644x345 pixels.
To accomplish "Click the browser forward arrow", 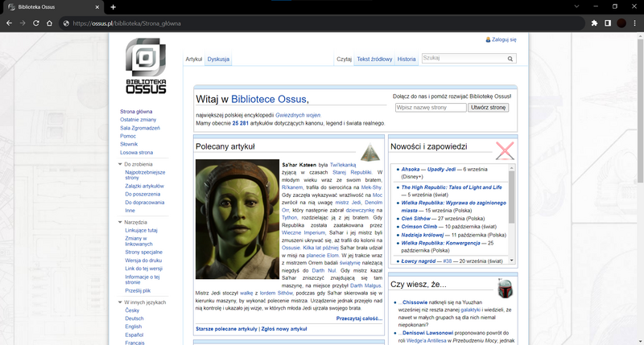I will [23, 23].
